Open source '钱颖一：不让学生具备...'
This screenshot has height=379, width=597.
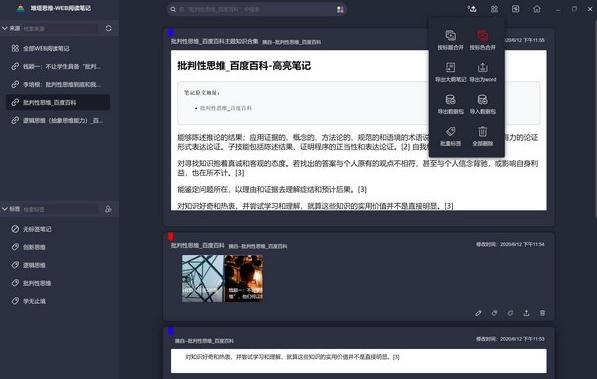click(x=58, y=66)
